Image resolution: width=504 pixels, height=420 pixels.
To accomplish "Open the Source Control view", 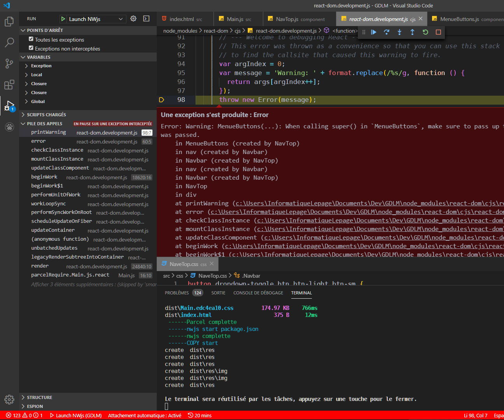I will click(9, 63).
